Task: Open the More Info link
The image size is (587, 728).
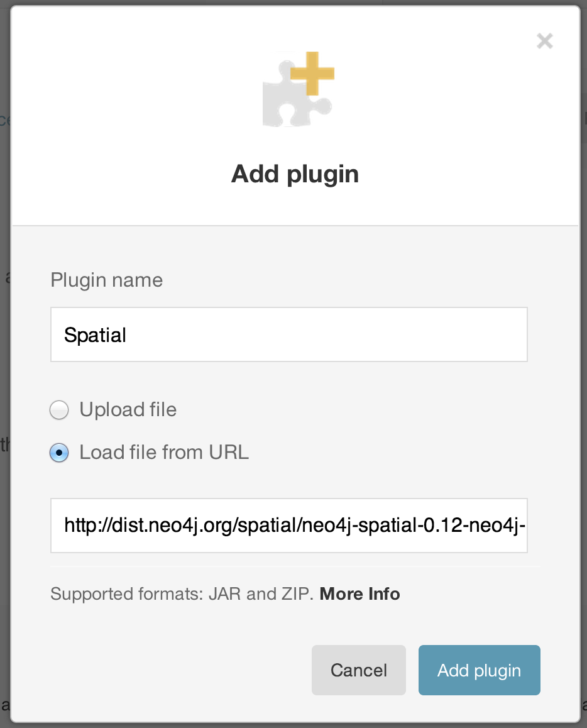Action: click(x=359, y=594)
